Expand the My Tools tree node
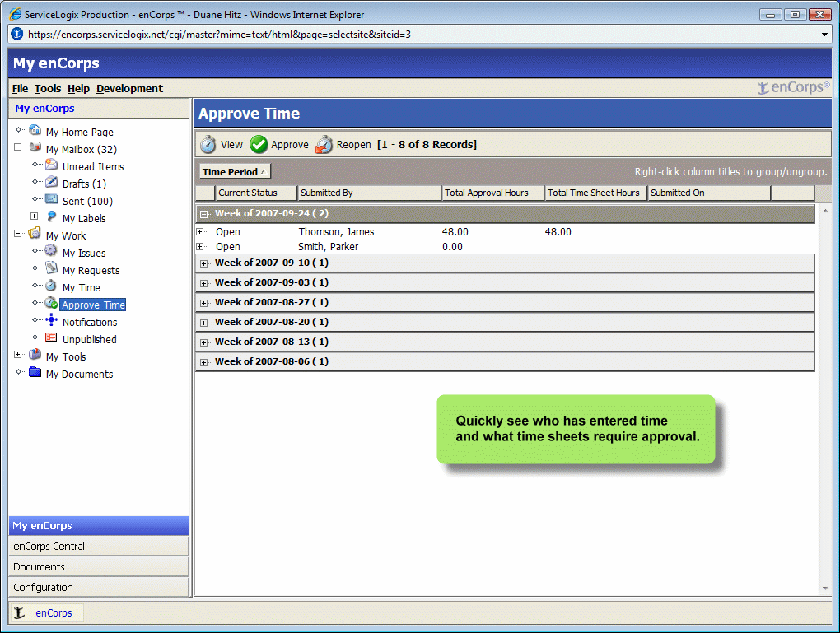This screenshot has width=840, height=633. pyautogui.click(x=17, y=355)
